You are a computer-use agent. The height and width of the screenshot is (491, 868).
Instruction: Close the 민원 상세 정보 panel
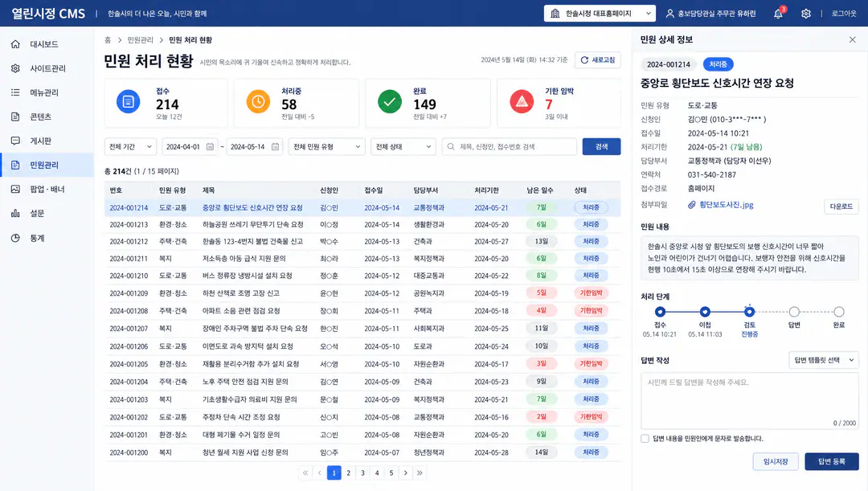pos(853,40)
